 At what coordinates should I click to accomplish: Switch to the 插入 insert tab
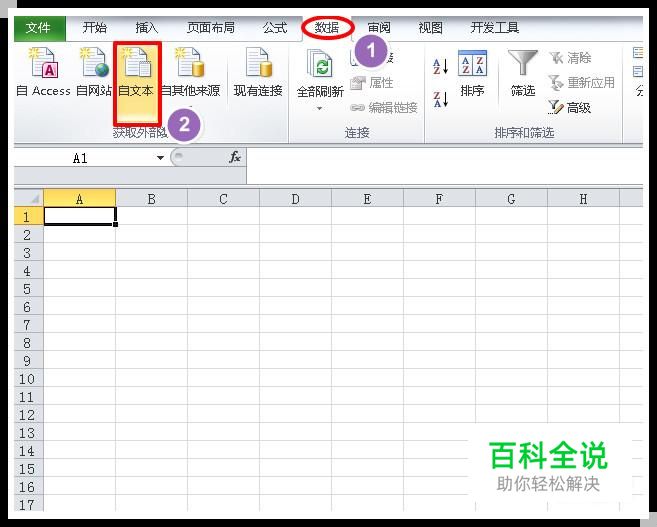(147, 28)
